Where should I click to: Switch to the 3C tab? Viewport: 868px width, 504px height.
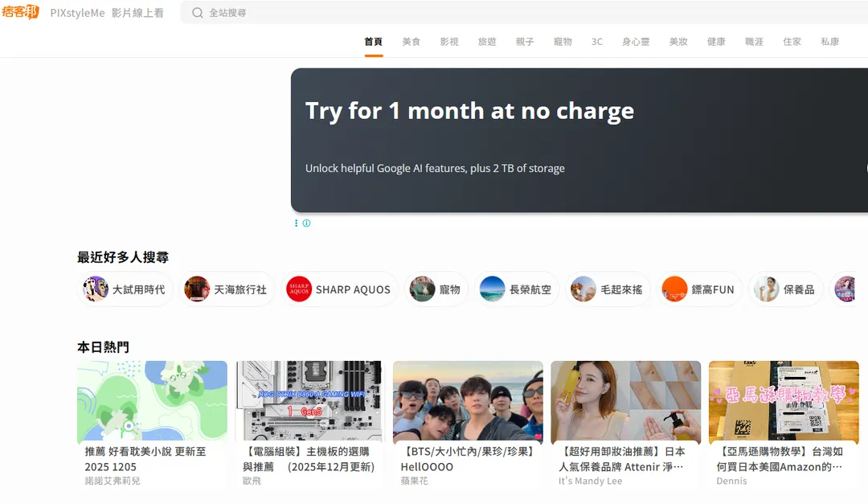pyautogui.click(x=596, y=42)
